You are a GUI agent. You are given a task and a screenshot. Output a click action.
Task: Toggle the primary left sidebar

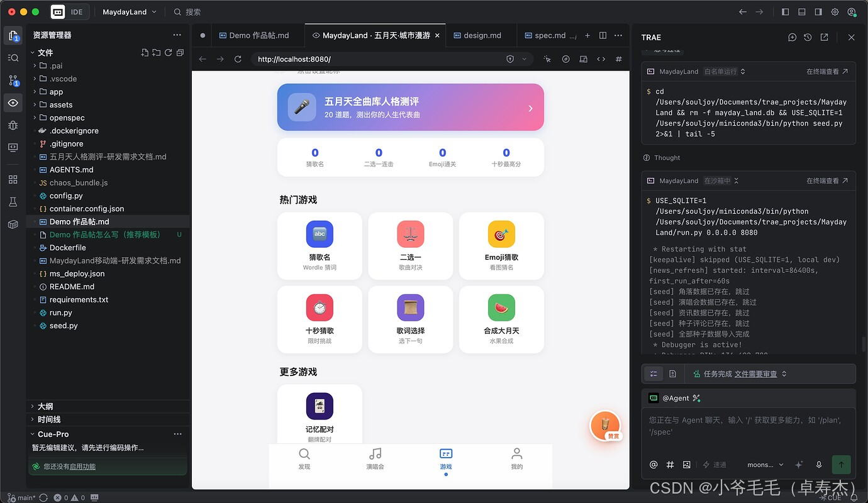click(x=785, y=12)
